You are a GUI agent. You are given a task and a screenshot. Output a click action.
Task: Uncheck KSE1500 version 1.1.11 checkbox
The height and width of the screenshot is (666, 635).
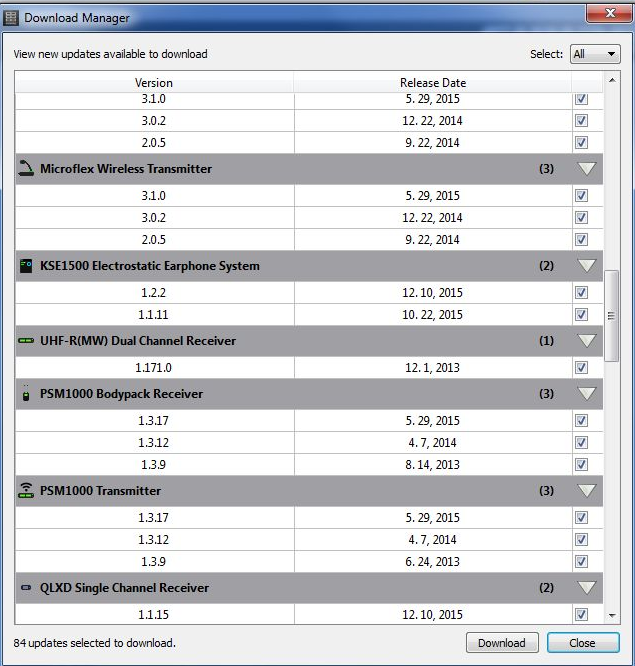581,315
